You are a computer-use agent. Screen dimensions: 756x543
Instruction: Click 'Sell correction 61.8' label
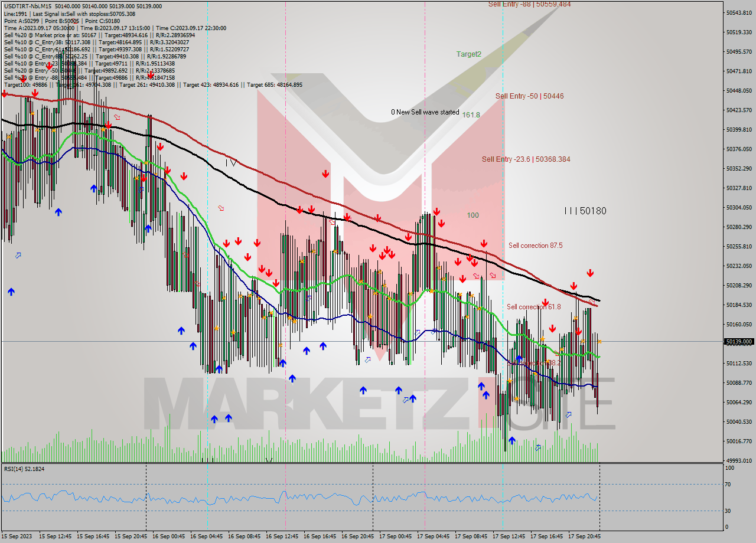[533, 307]
